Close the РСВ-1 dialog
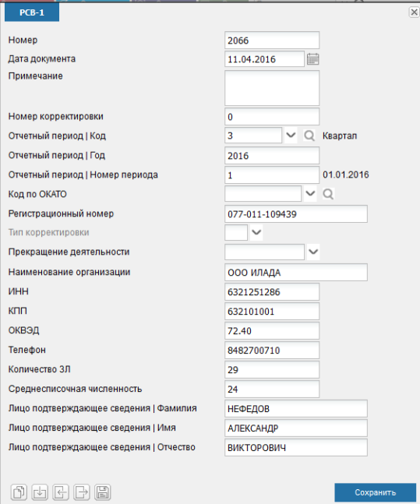The image size is (420, 504). pyautogui.click(x=414, y=12)
